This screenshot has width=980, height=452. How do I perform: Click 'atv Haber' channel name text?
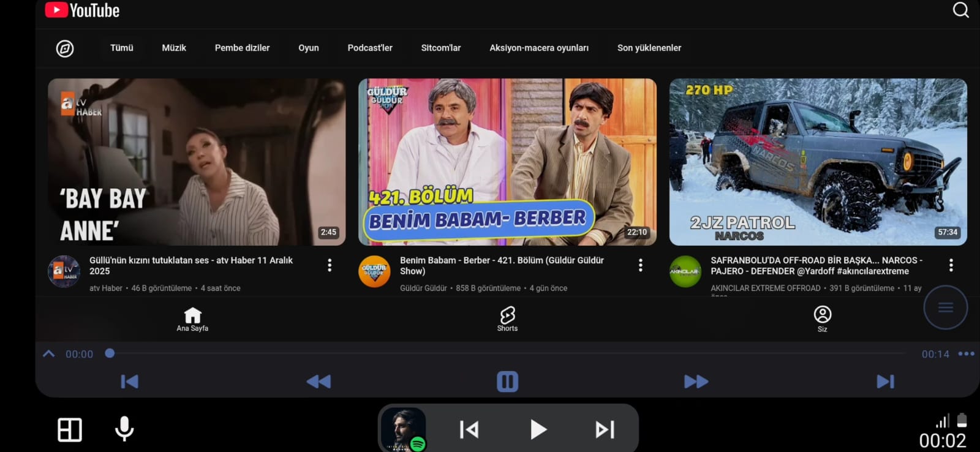[106, 288]
